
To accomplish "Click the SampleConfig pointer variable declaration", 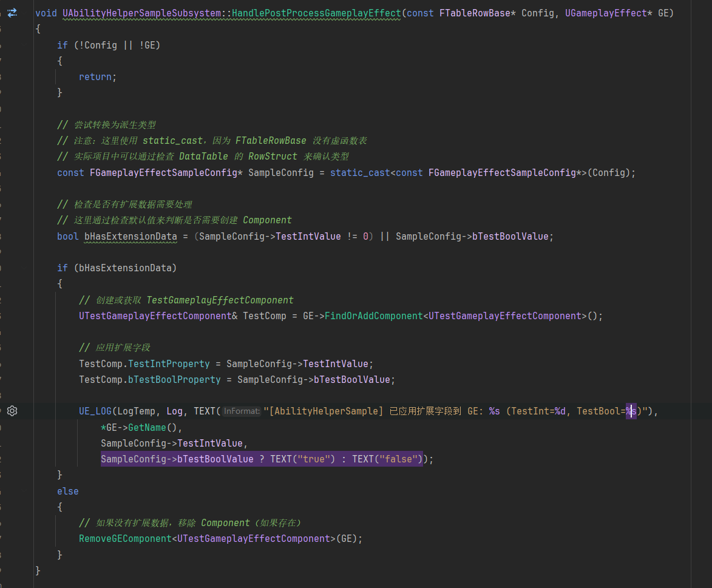I will pyautogui.click(x=281, y=172).
